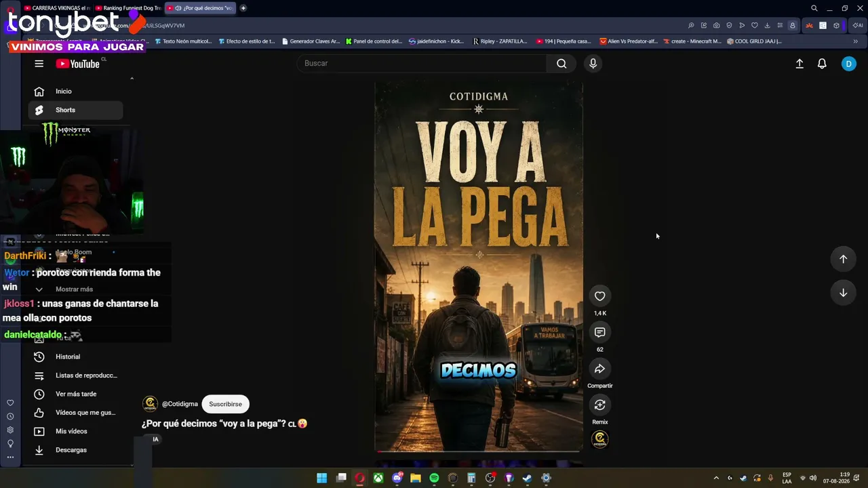Seek on the Short's red progress bar
868x488 pixels.
pos(479,451)
